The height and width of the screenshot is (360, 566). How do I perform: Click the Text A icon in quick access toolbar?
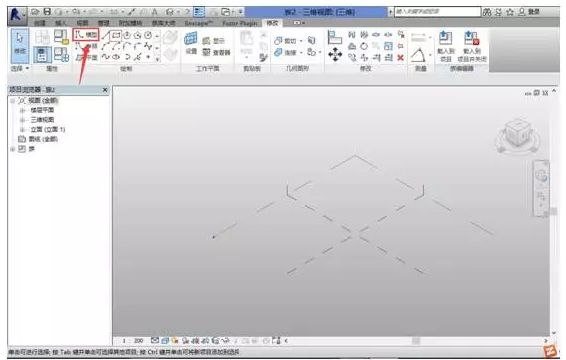tap(154, 12)
